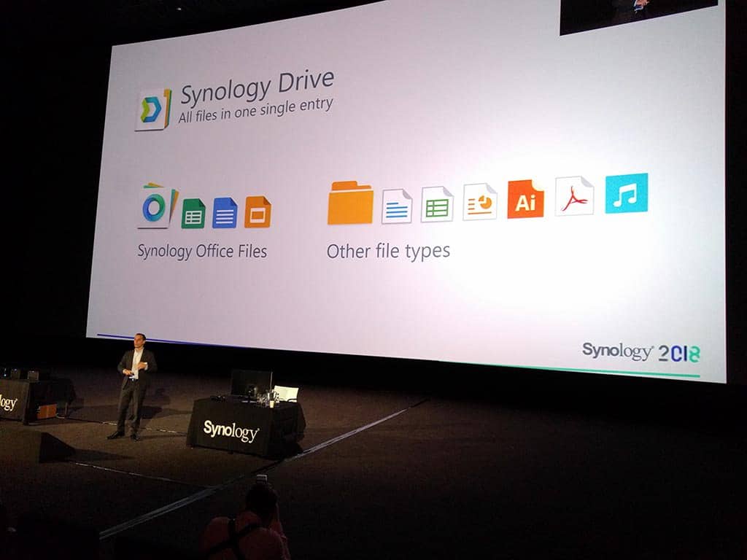Click the Synology Office app icon
The image size is (747, 560).
click(x=158, y=206)
